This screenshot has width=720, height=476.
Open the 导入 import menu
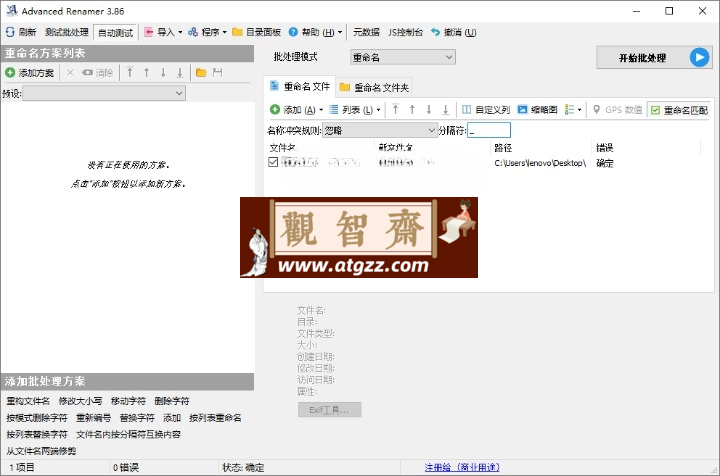[163, 32]
